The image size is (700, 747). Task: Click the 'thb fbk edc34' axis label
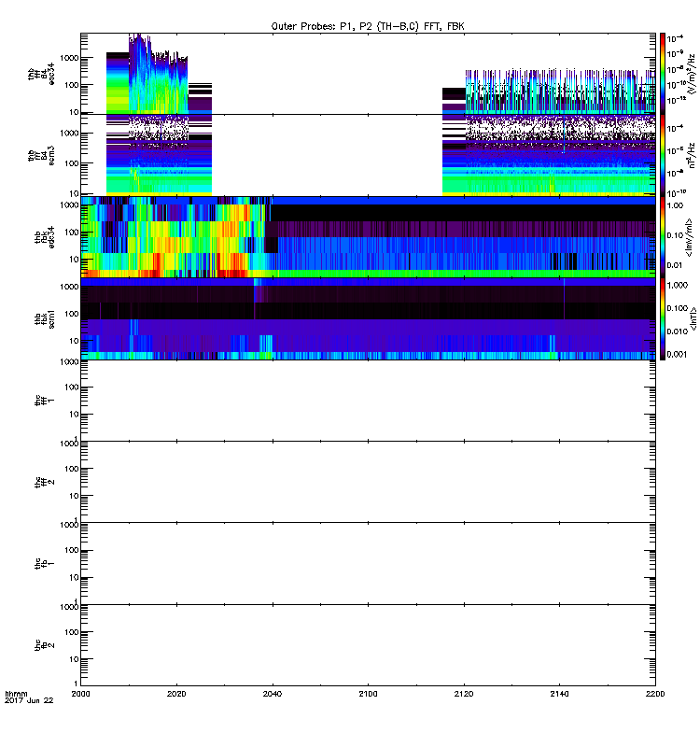[44, 237]
